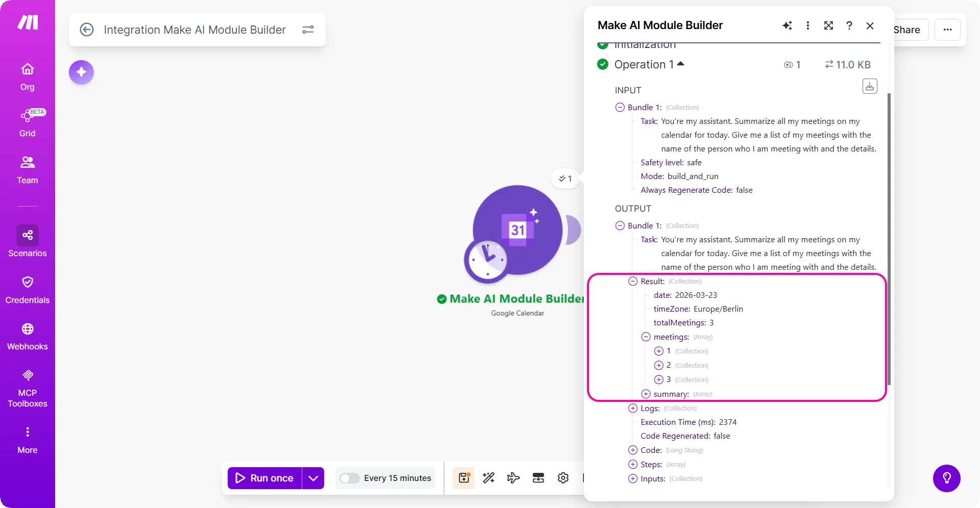Click the 'totalMeetings: 3' row
This screenshot has width=980, height=508.
(683, 322)
